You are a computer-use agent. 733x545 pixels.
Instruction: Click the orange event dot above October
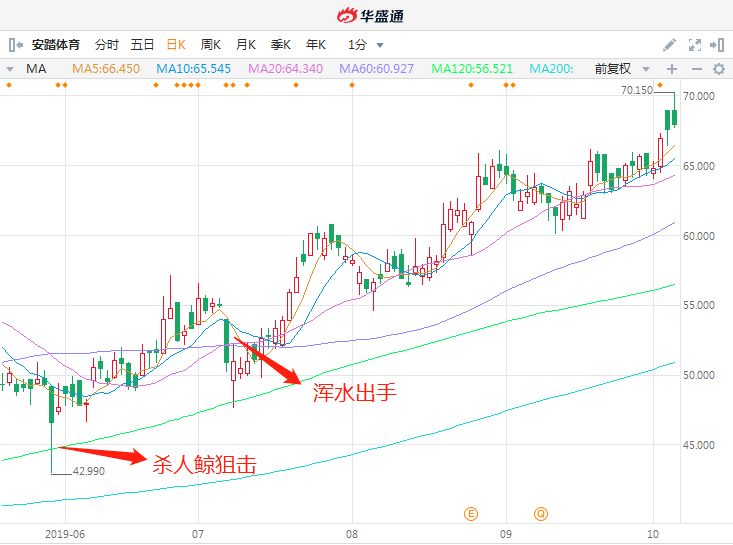tap(660, 85)
